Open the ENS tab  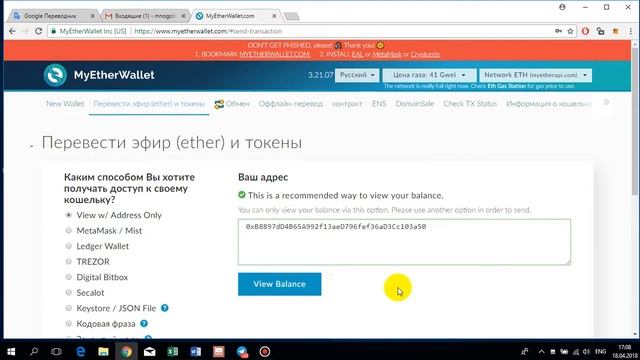click(379, 104)
